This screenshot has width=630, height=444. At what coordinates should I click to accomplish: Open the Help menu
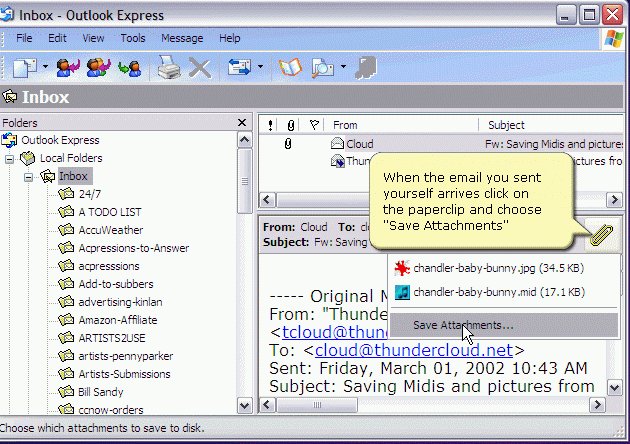point(229,38)
